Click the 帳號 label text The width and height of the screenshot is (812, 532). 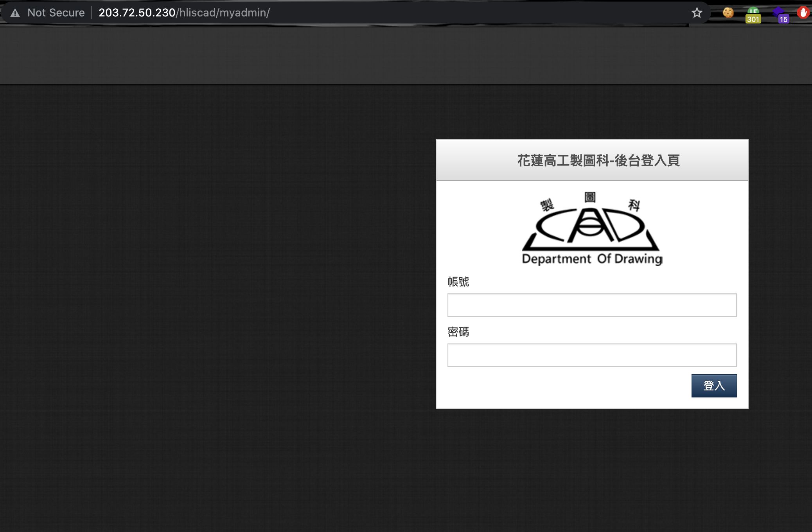pyautogui.click(x=458, y=282)
